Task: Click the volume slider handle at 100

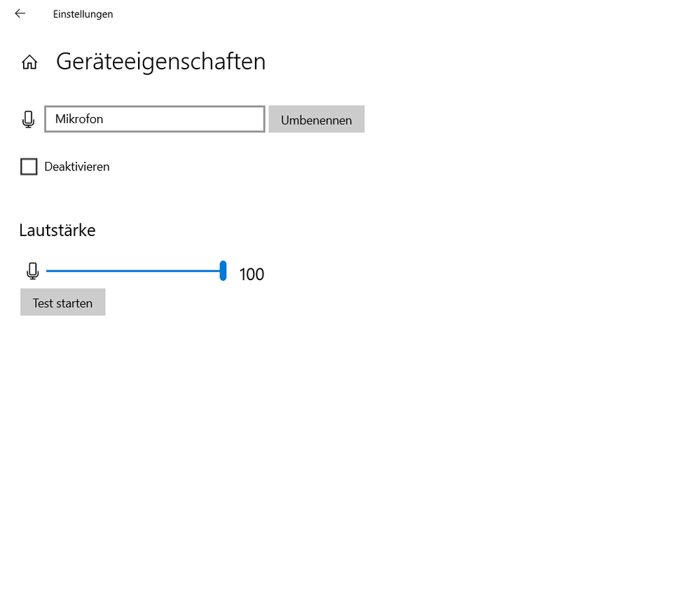Action: [x=222, y=270]
